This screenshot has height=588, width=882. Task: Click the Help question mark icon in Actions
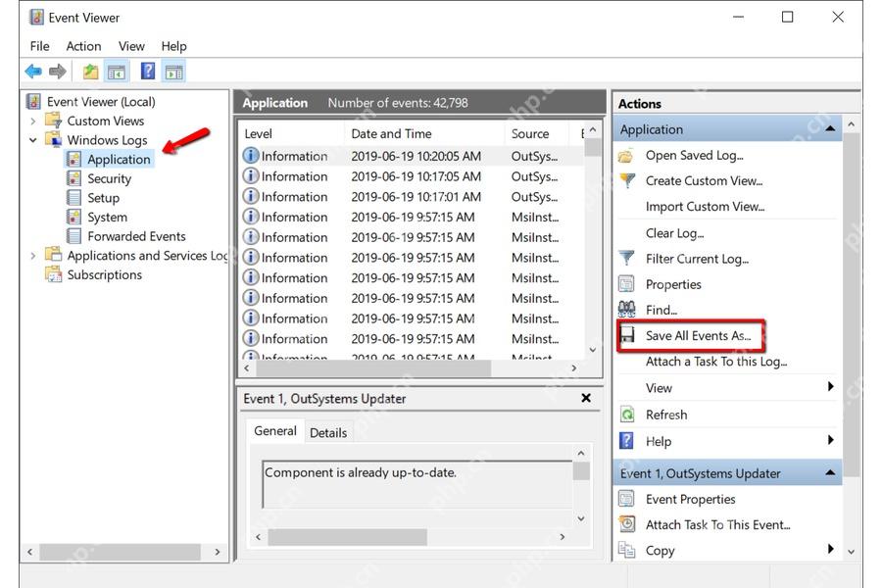[x=626, y=441]
